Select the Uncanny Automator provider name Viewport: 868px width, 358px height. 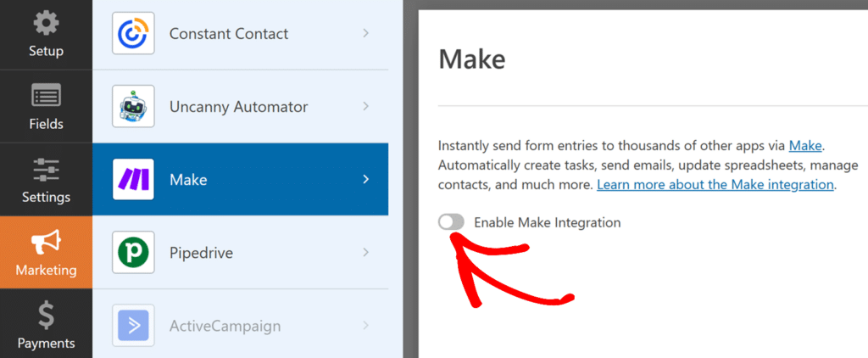click(238, 107)
